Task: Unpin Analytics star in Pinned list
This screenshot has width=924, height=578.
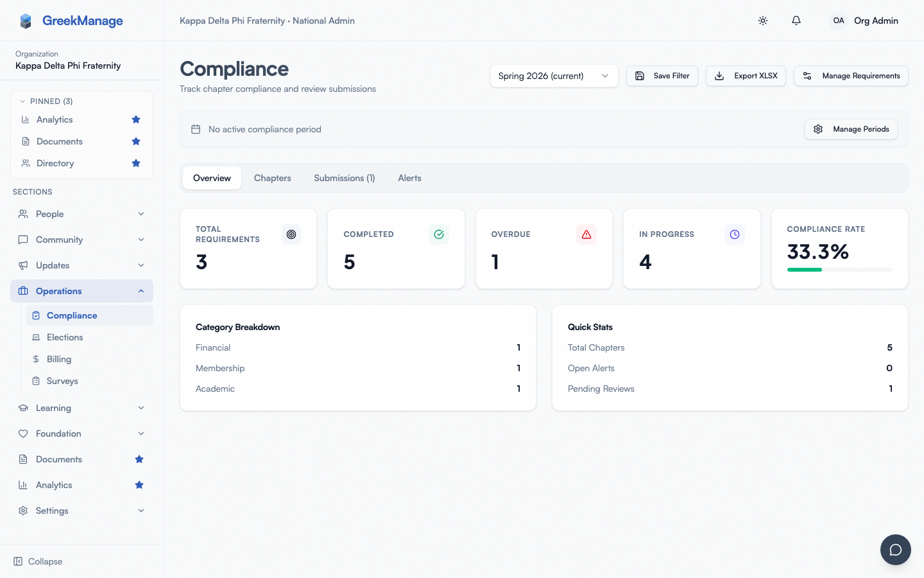Action: click(136, 119)
